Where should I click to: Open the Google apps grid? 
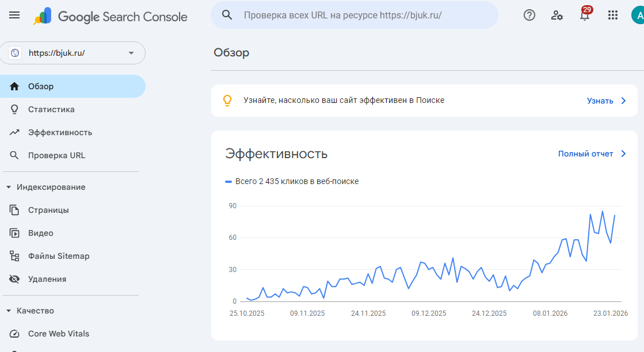coord(613,16)
